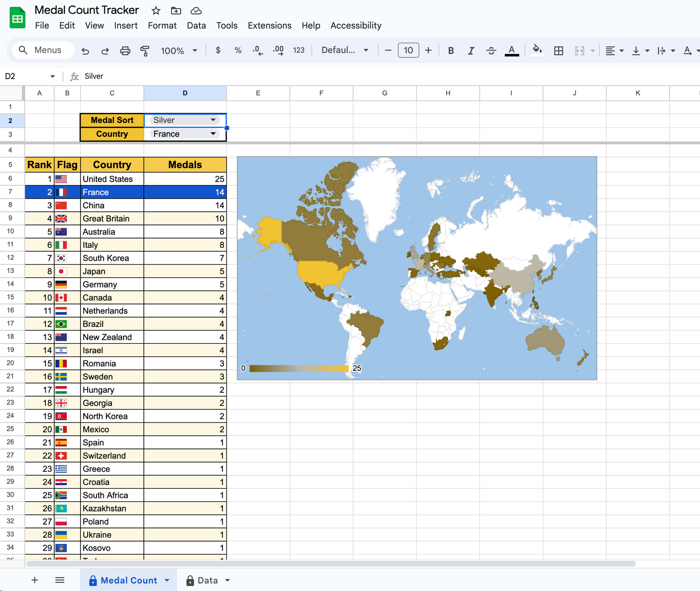This screenshot has height=591, width=700.
Task: Open the Data menu
Action: click(x=196, y=25)
